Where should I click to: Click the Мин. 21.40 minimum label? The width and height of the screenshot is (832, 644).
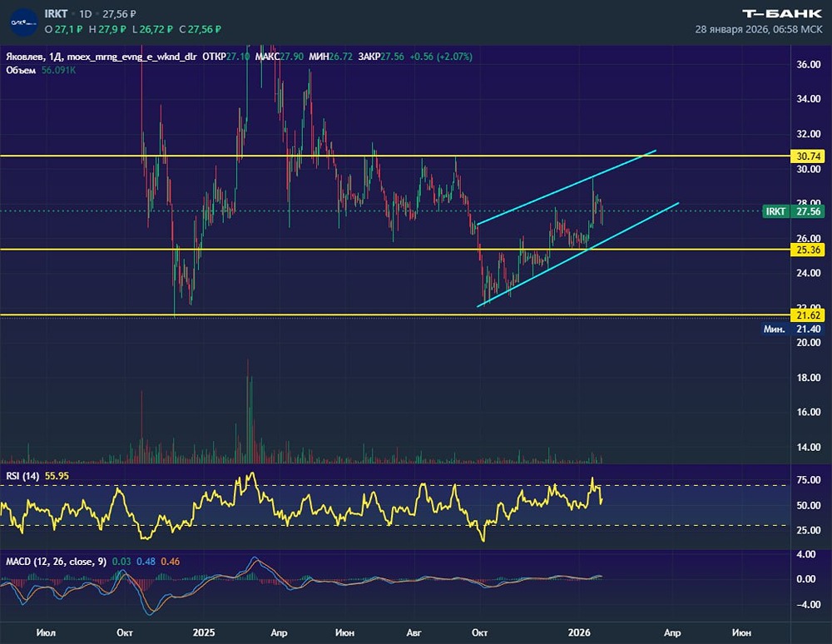(x=793, y=329)
